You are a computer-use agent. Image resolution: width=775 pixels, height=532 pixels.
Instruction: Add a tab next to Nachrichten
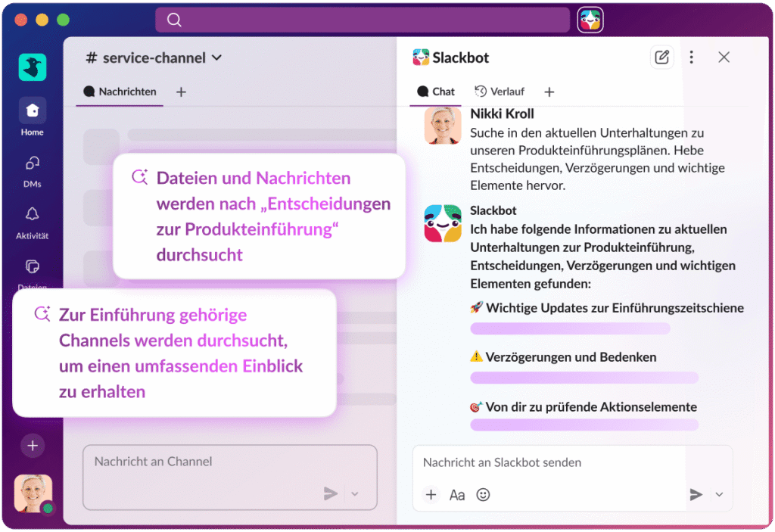coord(182,92)
